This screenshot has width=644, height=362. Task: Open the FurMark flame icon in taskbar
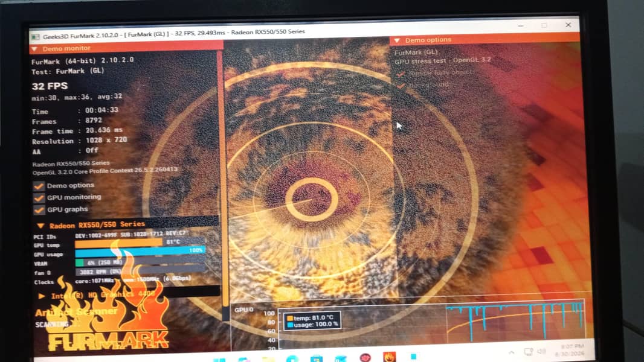pyautogui.click(x=389, y=357)
